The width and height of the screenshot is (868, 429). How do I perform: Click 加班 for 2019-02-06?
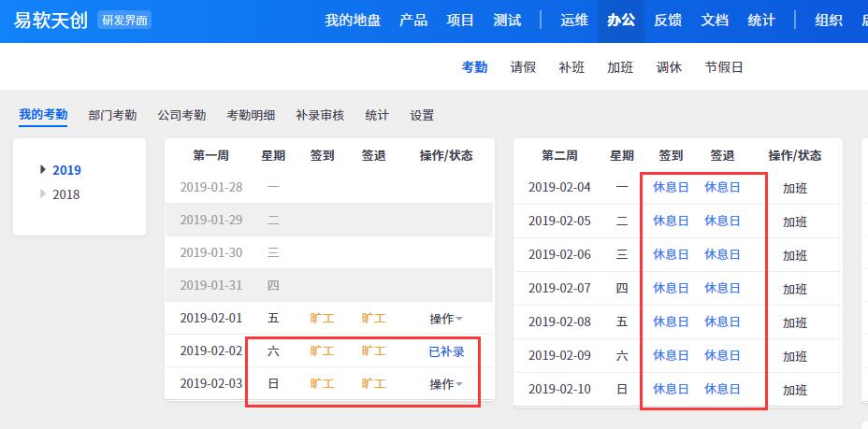point(795,256)
